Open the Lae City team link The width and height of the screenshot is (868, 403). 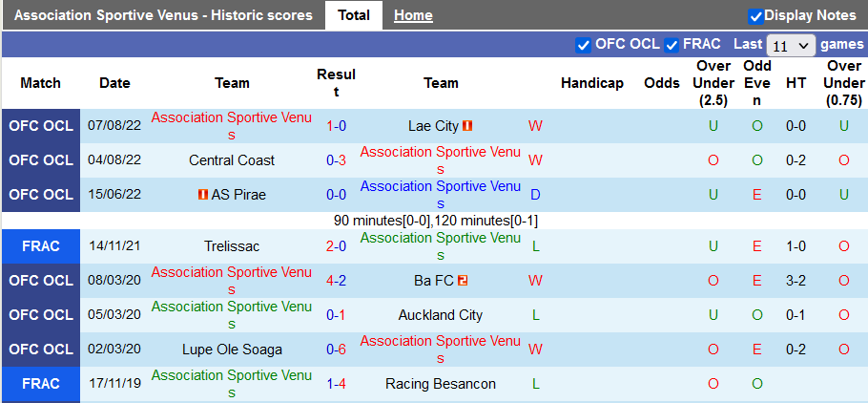[x=433, y=126]
